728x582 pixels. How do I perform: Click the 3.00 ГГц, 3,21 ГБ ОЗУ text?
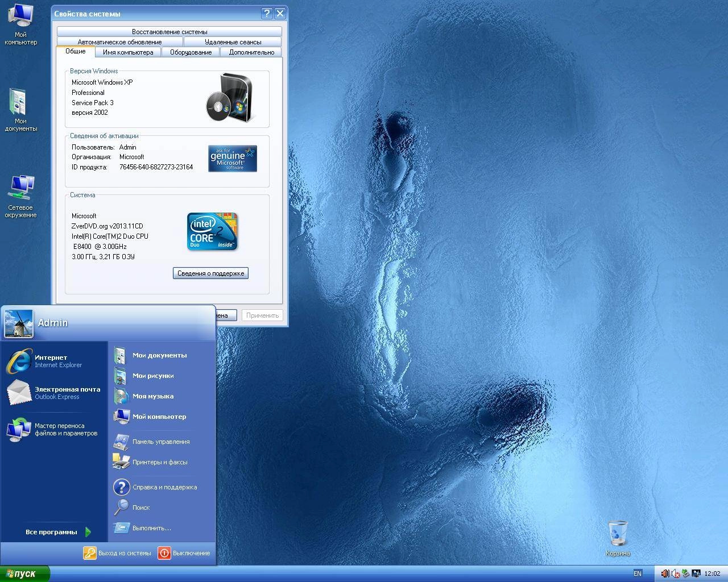(x=103, y=257)
